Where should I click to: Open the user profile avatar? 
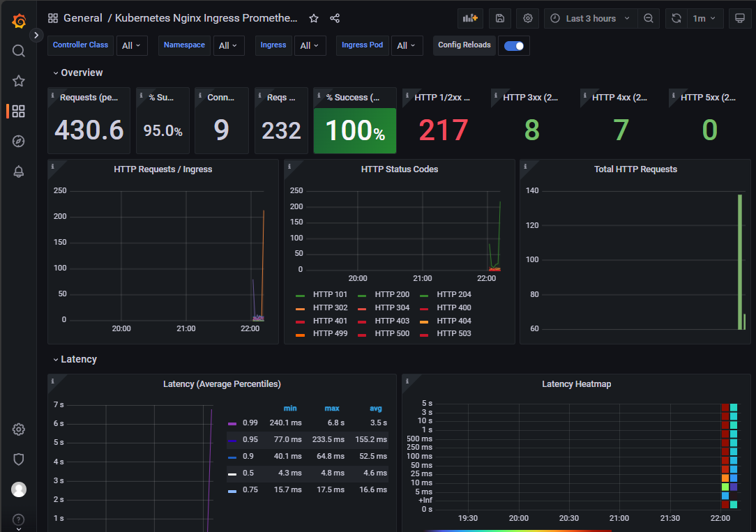pyautogui.click(x=18, y=489)
